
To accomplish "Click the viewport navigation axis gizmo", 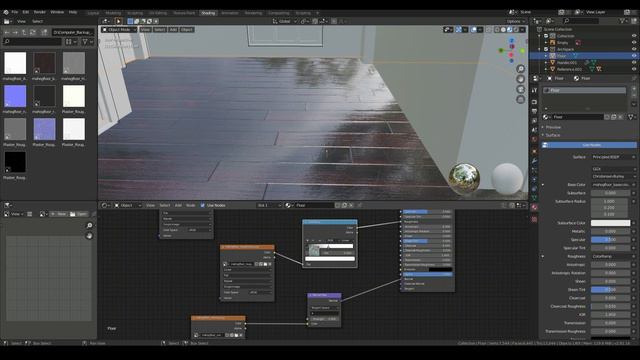I will (x=511, y=50).
